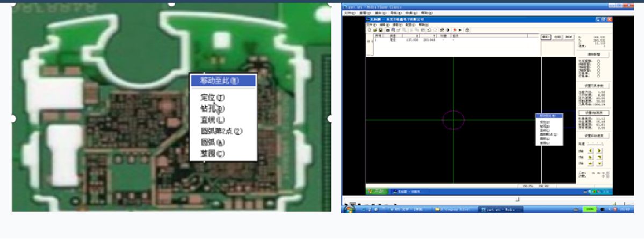Select the last alarm status circle in the list
Viewport: 644px width, 239px height.
(x=599, y=76)
